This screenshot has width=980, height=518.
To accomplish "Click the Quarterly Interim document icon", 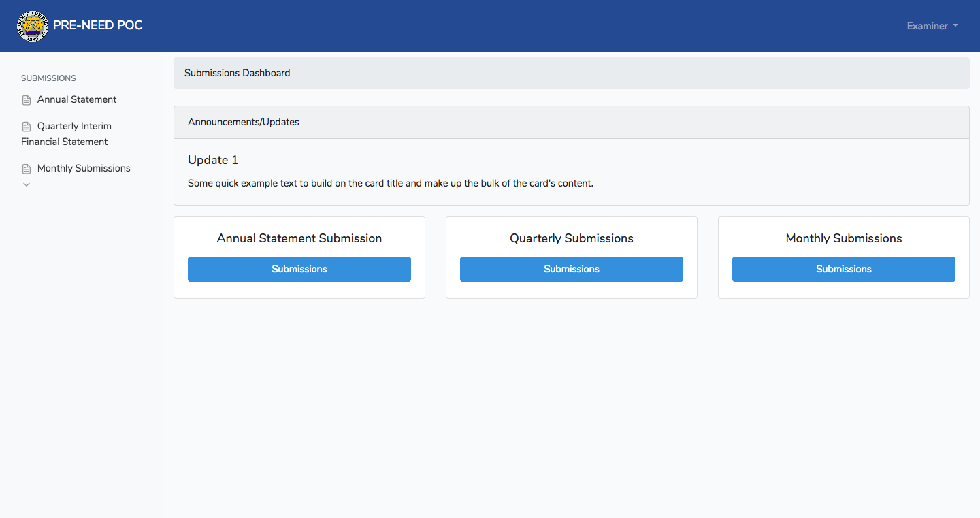I will (27, 127).
